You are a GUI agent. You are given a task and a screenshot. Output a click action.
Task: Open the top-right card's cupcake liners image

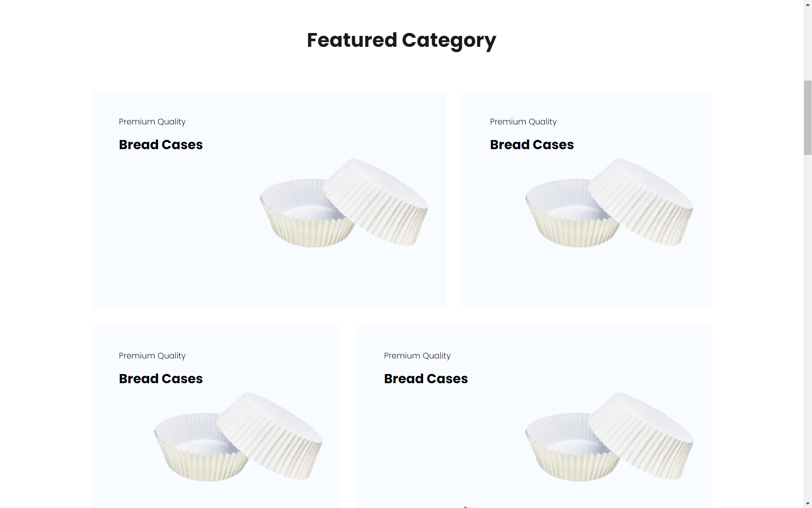(x=609, y=202)
